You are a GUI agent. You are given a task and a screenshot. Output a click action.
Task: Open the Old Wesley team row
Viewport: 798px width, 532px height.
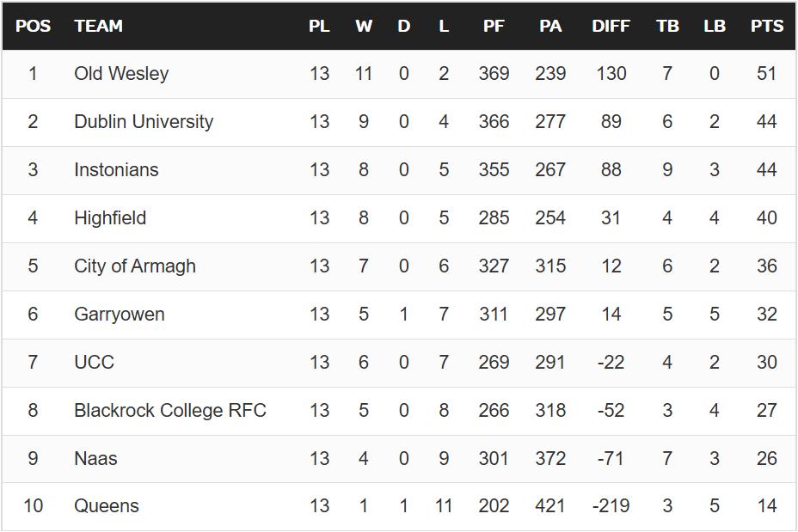[x=399, y=74]
